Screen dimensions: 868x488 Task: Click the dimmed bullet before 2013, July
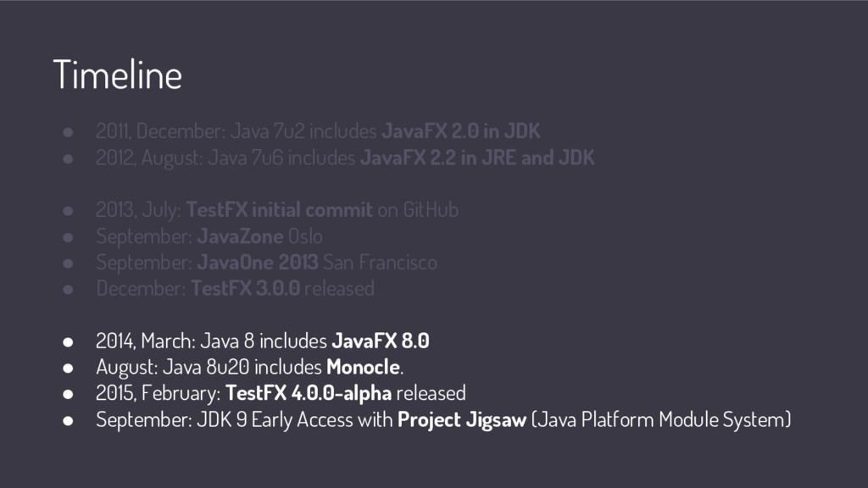(x=68, y=211)
